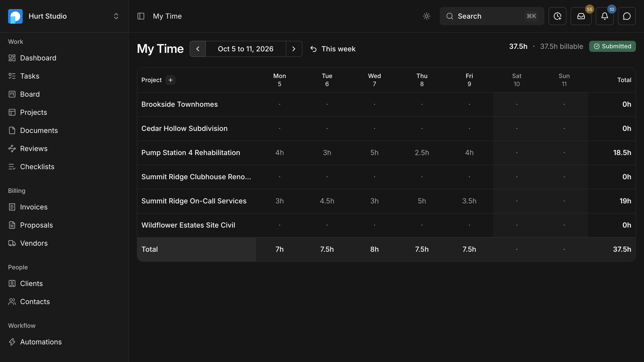Focus the Search field
644x362 pixels.
[492, 16]
